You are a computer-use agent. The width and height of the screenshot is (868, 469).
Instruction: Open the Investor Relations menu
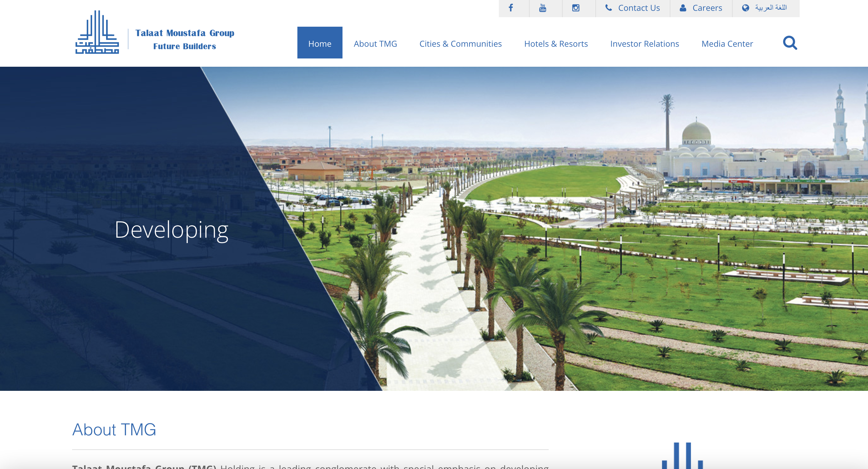pyautogui.click(x=644, y=44)
